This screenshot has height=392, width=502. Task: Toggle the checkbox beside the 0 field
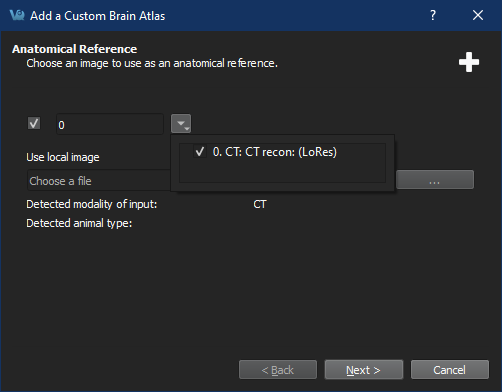click(34, 123)
